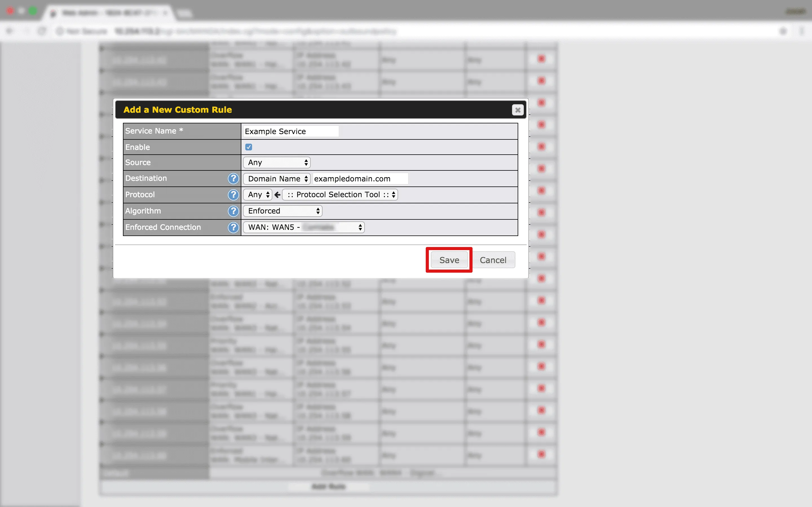
Task: Expand the Protocol Selection Tool dropdown
Action: 340,194
